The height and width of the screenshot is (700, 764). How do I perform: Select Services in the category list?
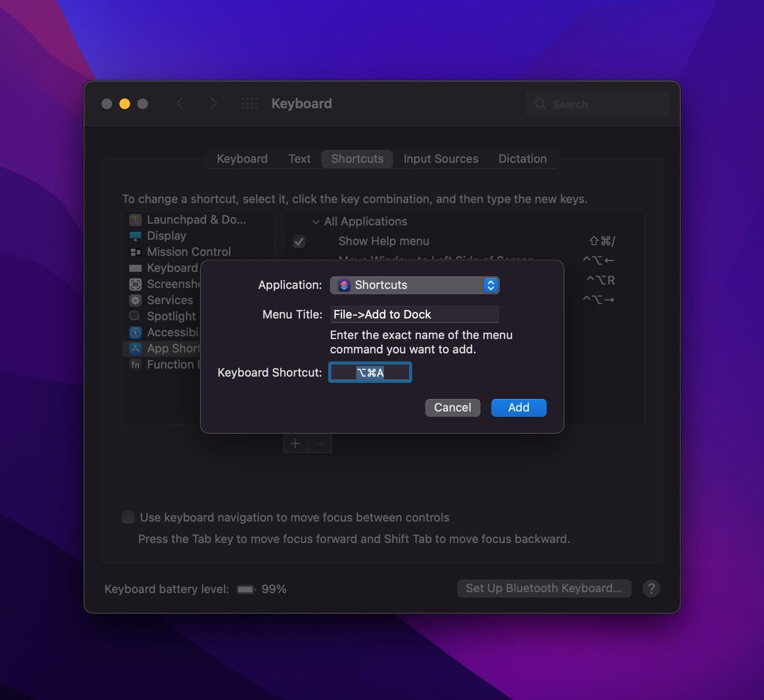coord(170,300)
